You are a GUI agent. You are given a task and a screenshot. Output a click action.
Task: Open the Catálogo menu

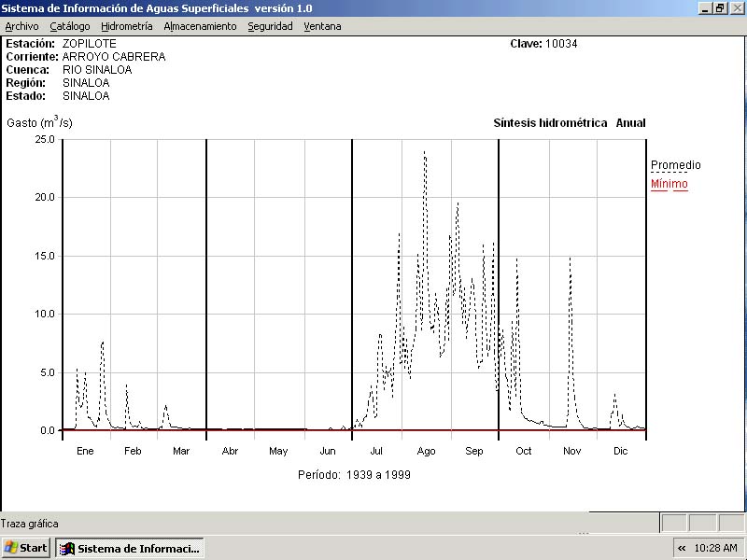[70, 26]
